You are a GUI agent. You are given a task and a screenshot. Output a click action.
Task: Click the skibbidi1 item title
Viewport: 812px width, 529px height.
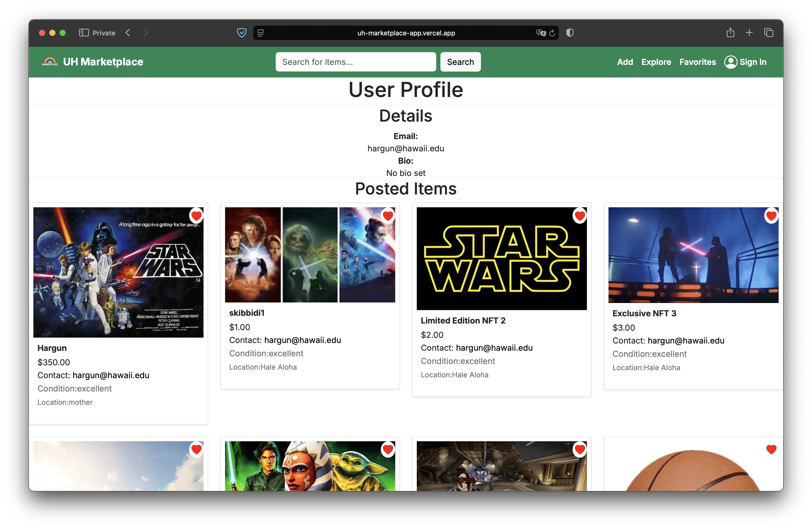(247, 313)
